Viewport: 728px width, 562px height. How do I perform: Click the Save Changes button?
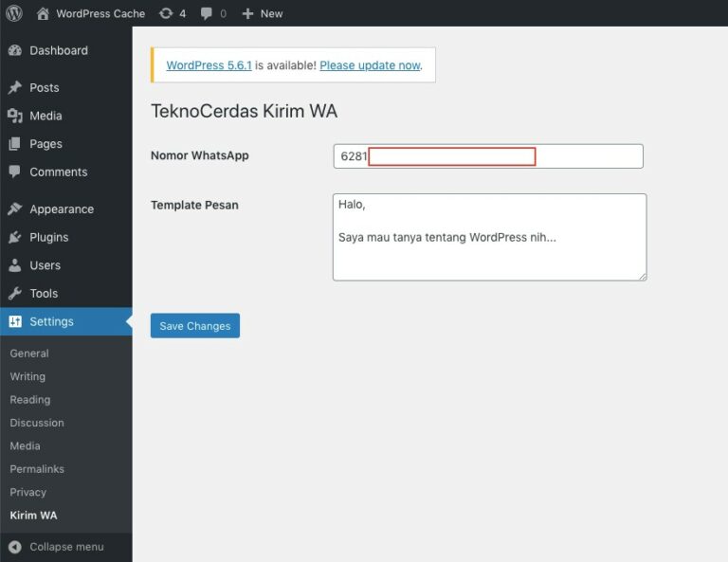click(x=195, y=326)
